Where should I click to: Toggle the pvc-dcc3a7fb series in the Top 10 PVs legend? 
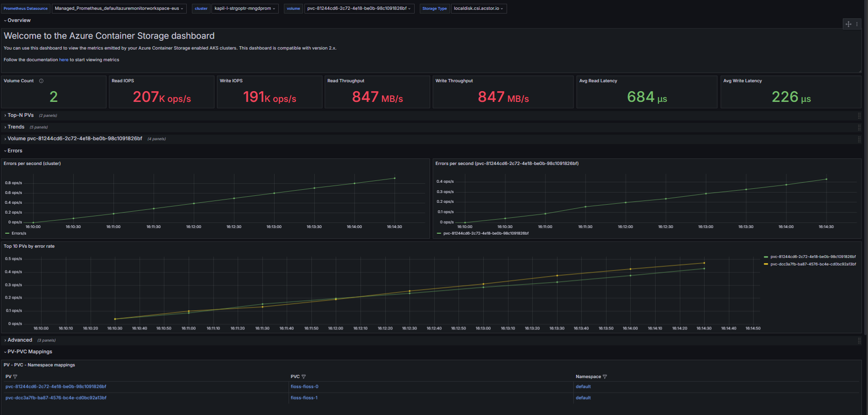(x=813, y=264)
